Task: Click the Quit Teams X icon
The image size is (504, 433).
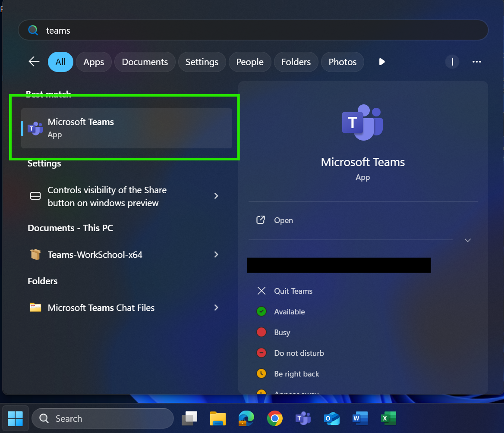Action: (x=261, y=291)
